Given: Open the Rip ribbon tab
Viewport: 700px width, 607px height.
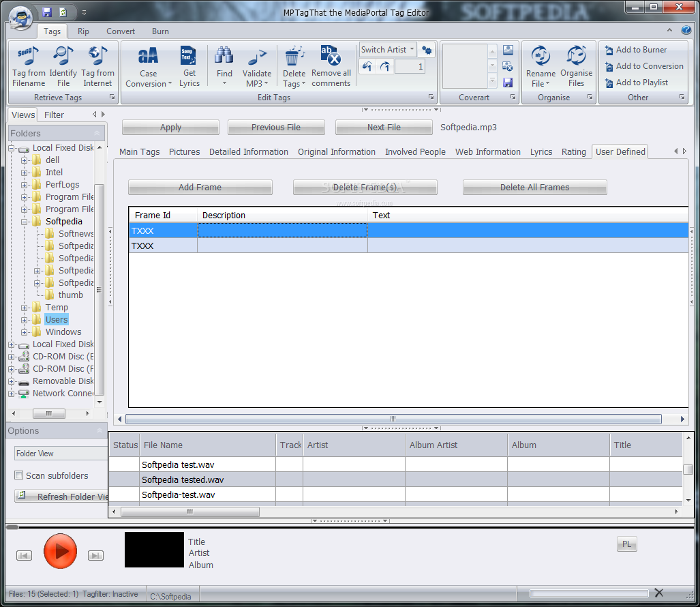Looking at the screenshot, I should (83, 31).
